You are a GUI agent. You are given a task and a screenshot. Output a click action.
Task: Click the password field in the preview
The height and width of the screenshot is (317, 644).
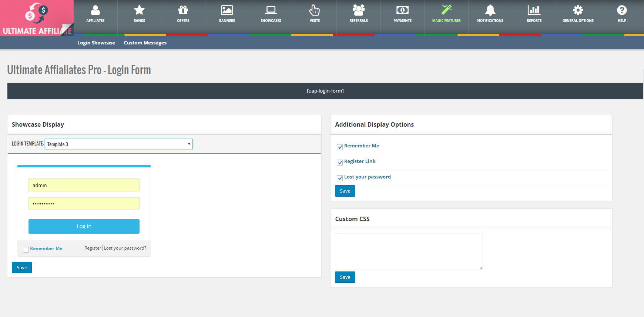[x=84, y=204]
